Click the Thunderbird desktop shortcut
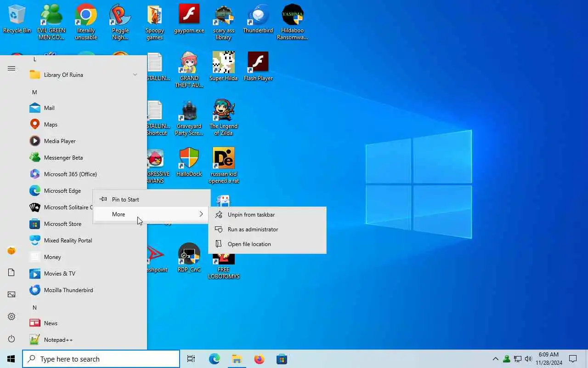Viewport: 588px width, 368px height. [x=258, y=19]
